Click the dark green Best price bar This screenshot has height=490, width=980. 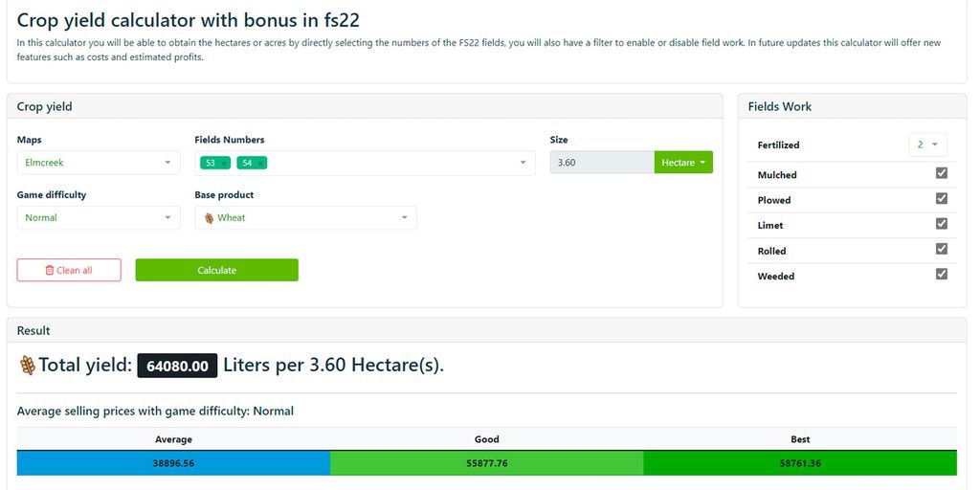click(800, 463)
